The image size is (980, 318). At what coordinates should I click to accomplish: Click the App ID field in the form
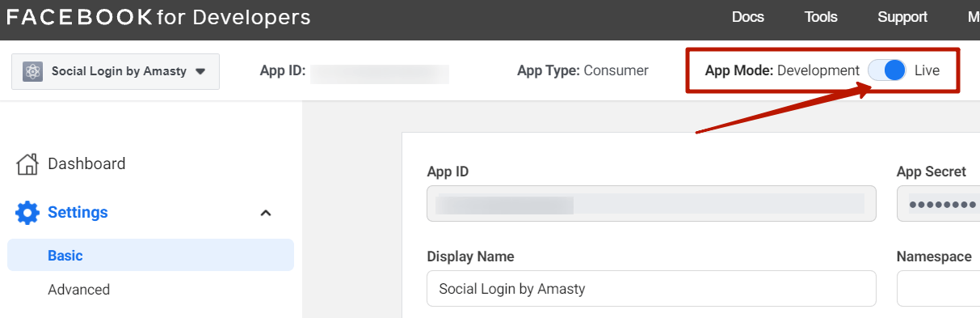tap(651, 203)
